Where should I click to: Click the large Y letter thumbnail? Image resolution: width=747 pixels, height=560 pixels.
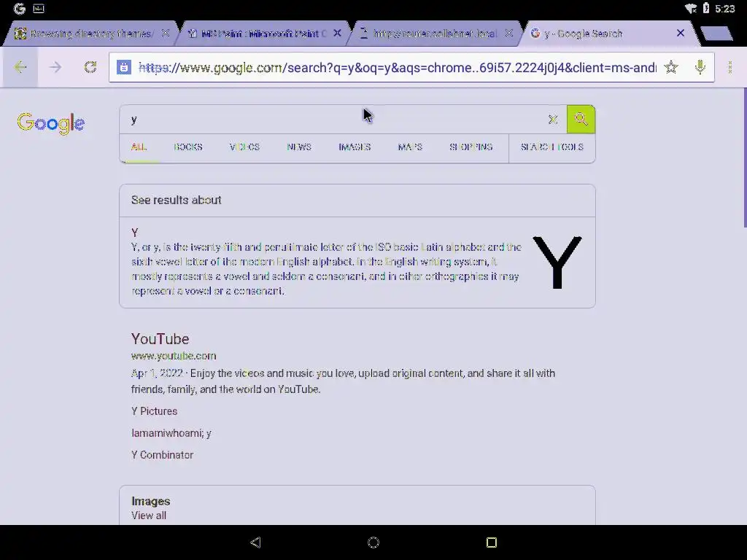557,262
